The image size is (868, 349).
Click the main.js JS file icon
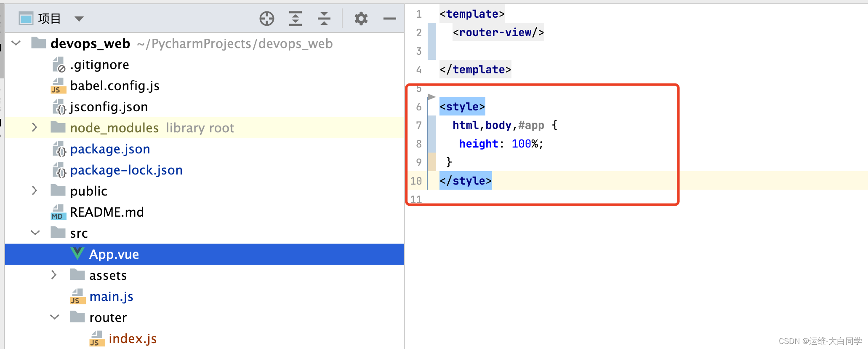point(78,296)
